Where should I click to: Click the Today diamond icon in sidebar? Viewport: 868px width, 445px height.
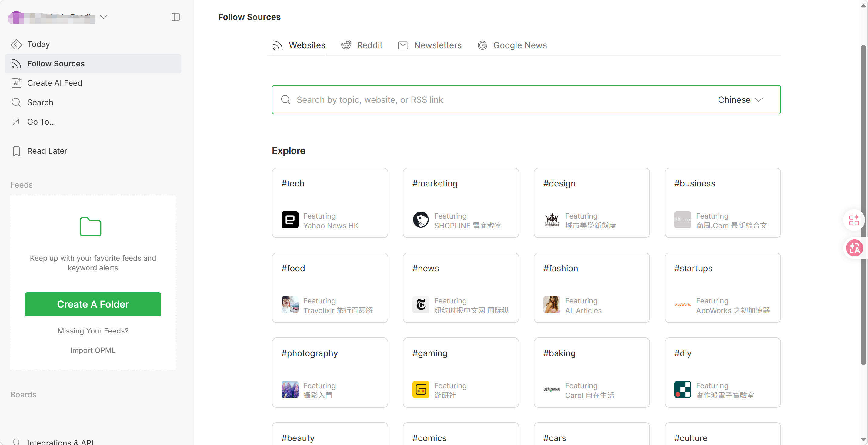coord(16,44)
